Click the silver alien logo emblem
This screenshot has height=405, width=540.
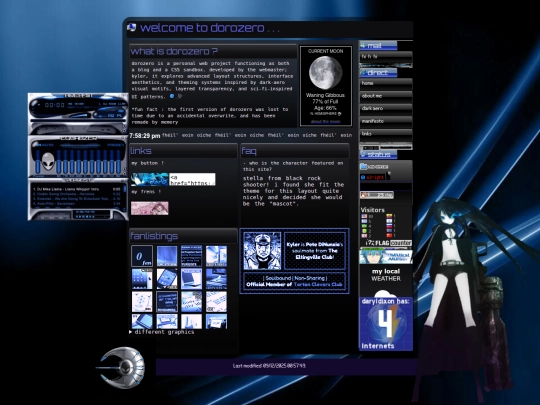coord(121,367)
